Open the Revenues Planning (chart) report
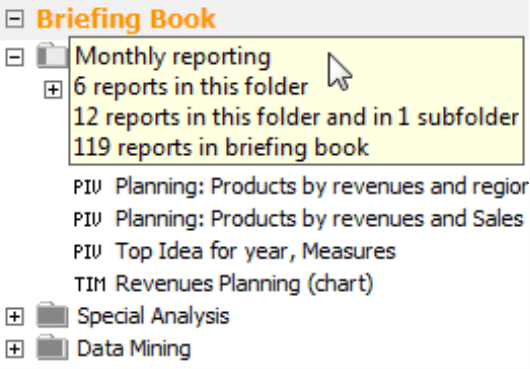 pos(244,284)
